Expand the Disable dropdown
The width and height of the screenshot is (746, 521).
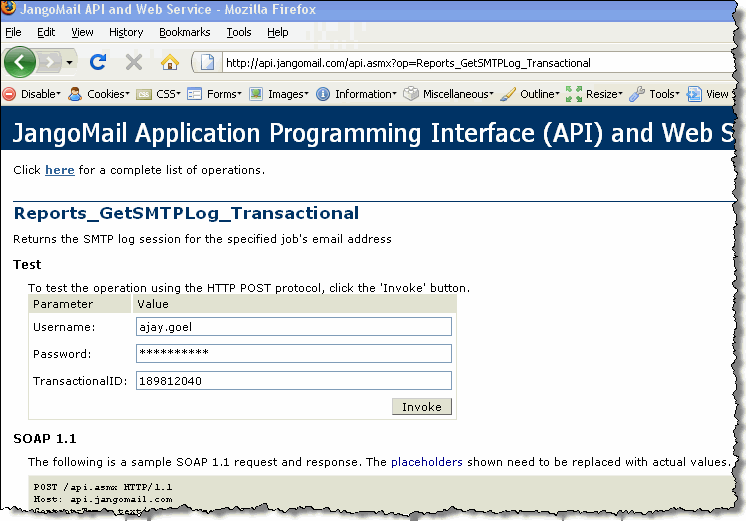pyautogui.click(x=59, y=93)
